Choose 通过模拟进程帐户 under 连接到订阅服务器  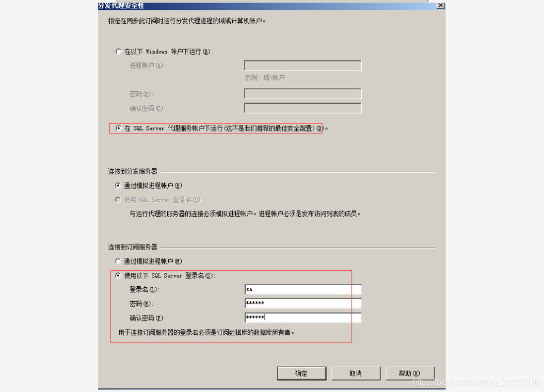(x=118, y=261)
